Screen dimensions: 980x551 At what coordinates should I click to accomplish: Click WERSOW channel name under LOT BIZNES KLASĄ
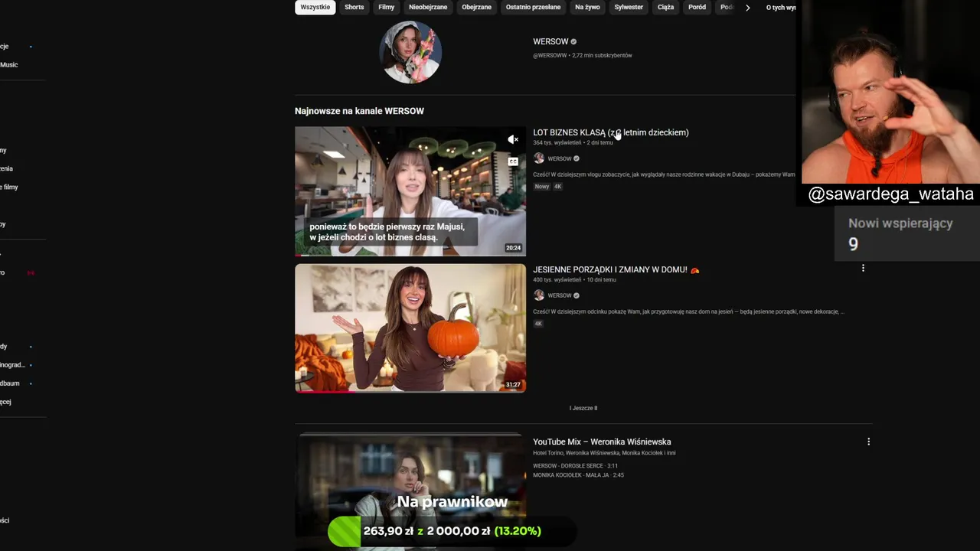coord(560,158)
